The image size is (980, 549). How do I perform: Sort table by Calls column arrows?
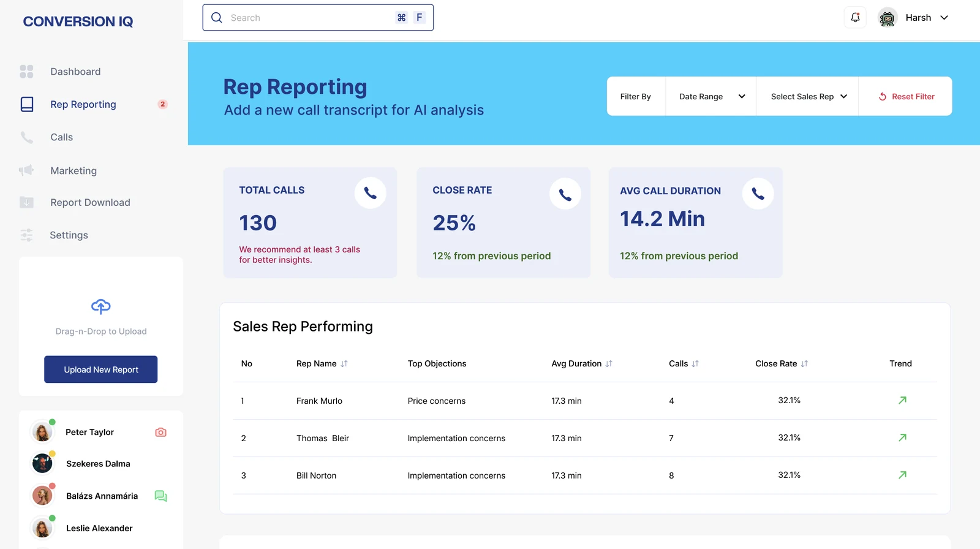coord(695,364)
